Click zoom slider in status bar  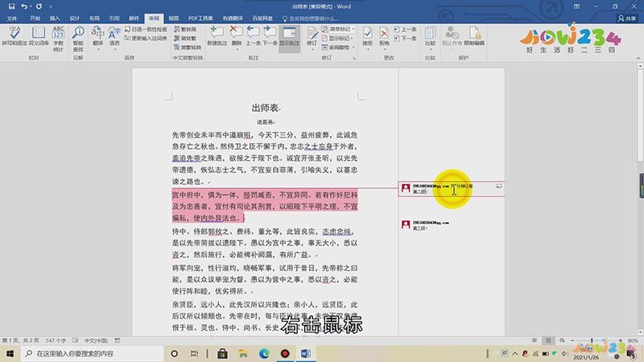[x=592, y=340]
